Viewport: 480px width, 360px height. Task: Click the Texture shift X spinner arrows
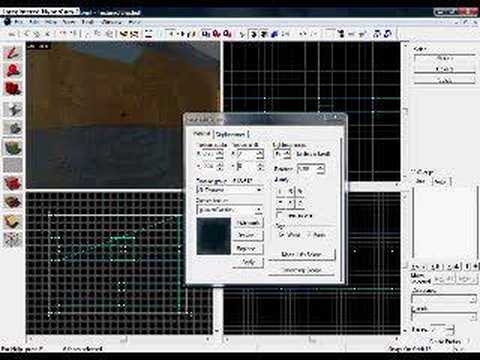[260, 154]
